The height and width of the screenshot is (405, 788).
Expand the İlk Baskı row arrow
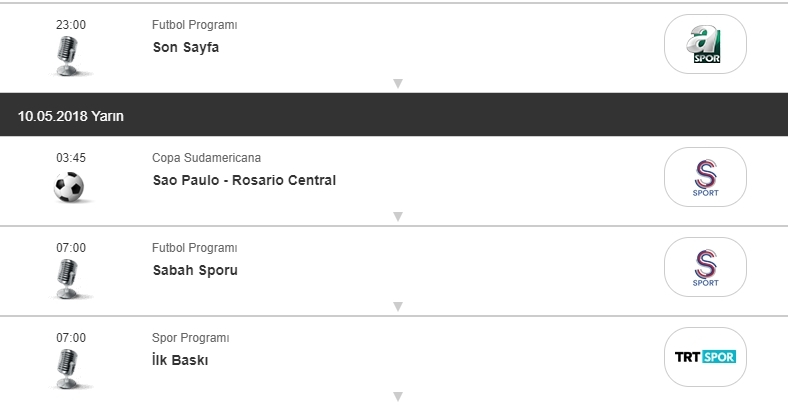coord(397,396)
